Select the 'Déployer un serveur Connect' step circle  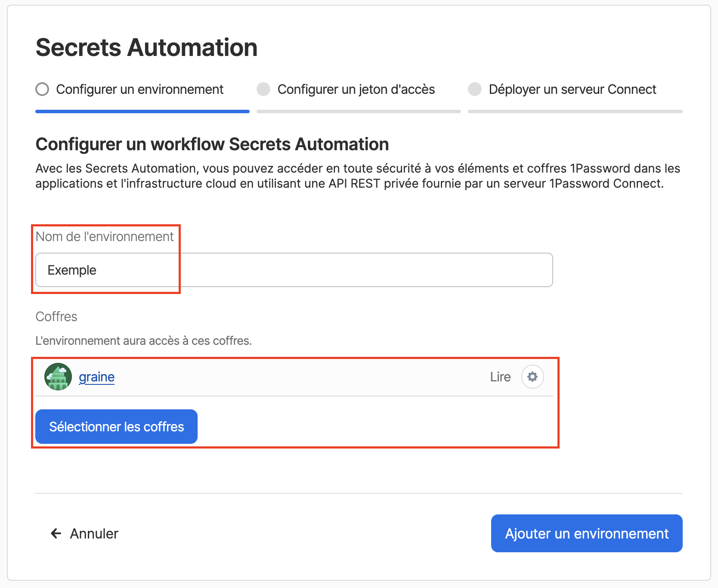click(x=475, y=90)
